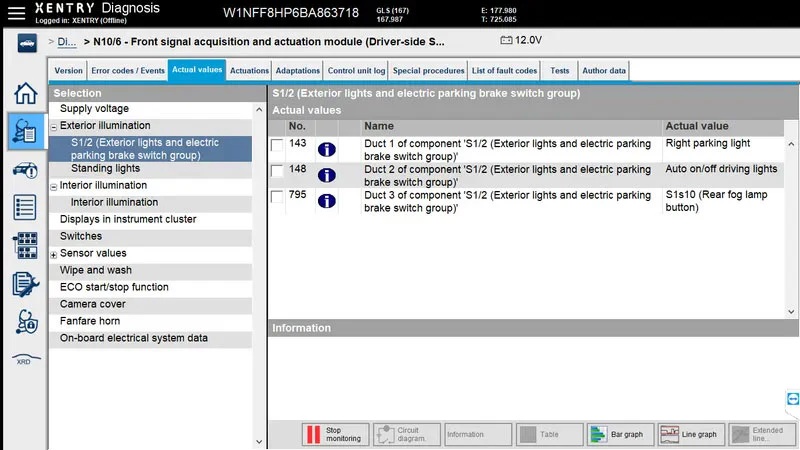Click Stop monitoring button
The image size is (800, 450).
click(x=335, y=434)
